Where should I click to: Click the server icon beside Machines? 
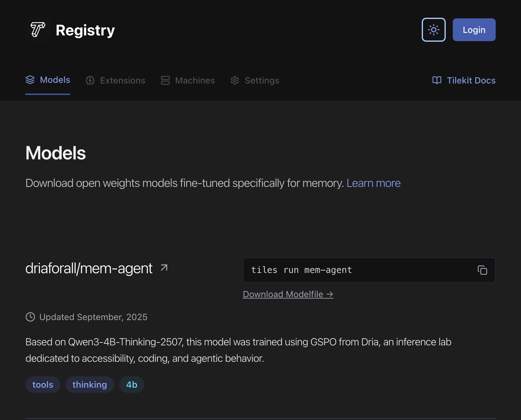[x=165, y=80]
